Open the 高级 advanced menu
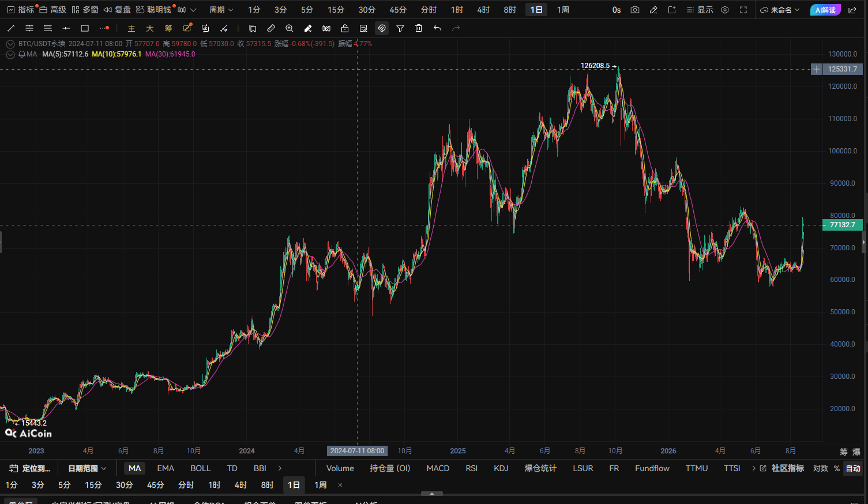The height and width of the screenshot is (504, 868). 52,10
